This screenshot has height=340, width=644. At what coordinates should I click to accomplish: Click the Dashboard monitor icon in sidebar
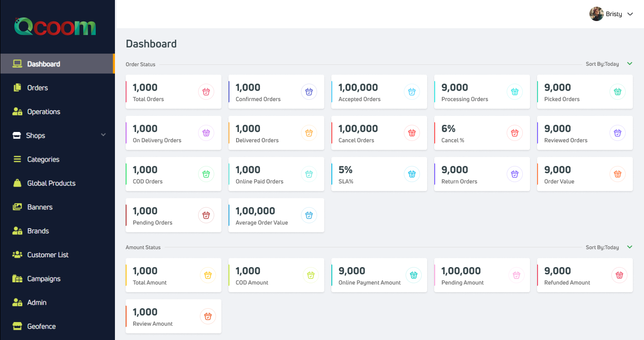pyautogui.click(x=17, y=64)
